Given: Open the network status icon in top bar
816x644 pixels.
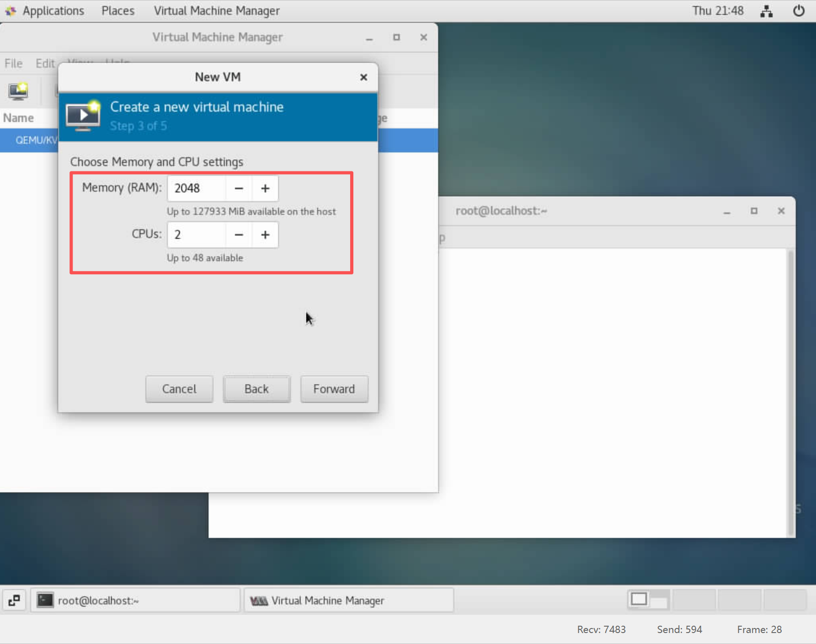Looking at the screenshot, I should click(x=766, y=11).
